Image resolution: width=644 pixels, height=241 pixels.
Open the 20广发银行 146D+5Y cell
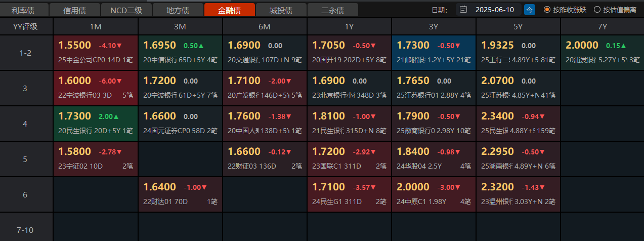point(265,88)
